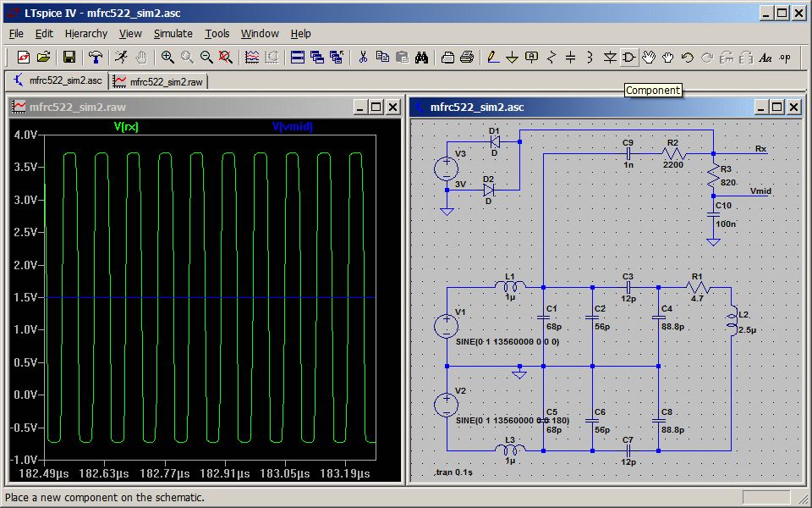The width and height of the screenshot is (812, 508).
Task: Open the Simulate menu
Action: pyautogui.click(x=173, y=34)
